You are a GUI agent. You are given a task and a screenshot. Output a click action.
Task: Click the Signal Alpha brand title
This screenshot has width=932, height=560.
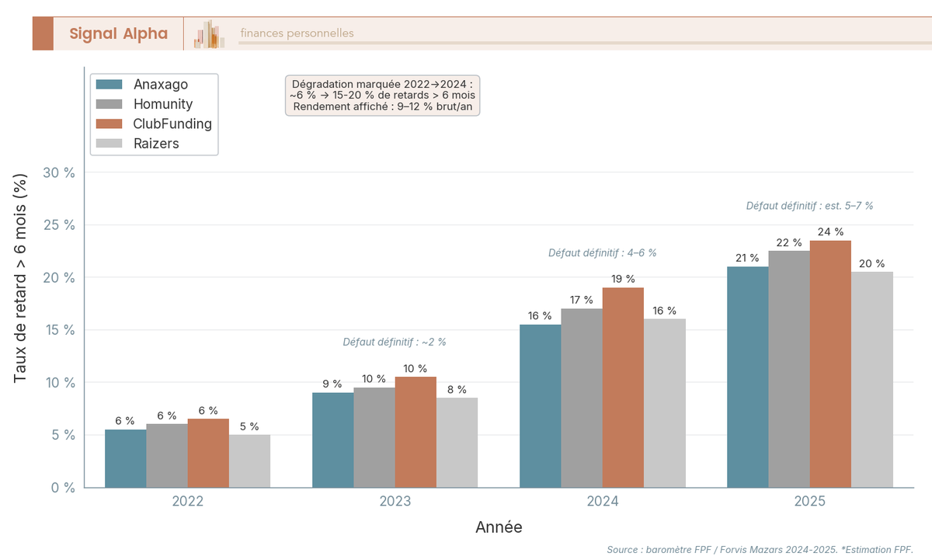[x=118, y=33]
